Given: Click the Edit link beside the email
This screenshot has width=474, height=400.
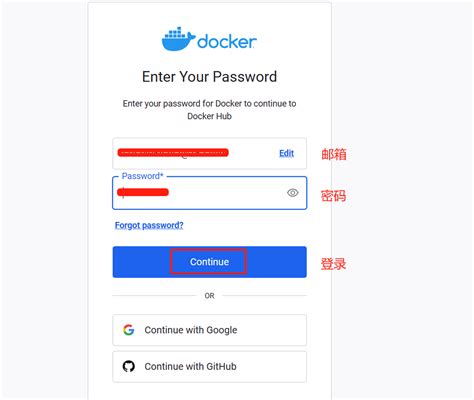Looking at the screenshot, I should pyautogui.click(x=286, y=153).
